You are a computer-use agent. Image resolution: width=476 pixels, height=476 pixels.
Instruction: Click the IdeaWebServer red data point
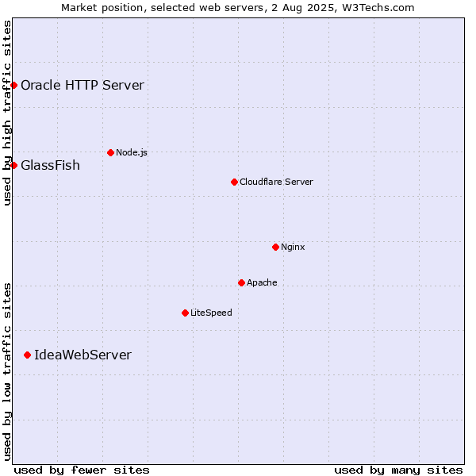27,355
